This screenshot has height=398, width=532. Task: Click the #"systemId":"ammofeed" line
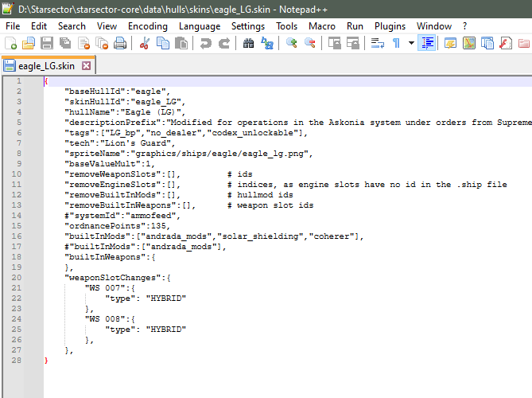point(122,216)
